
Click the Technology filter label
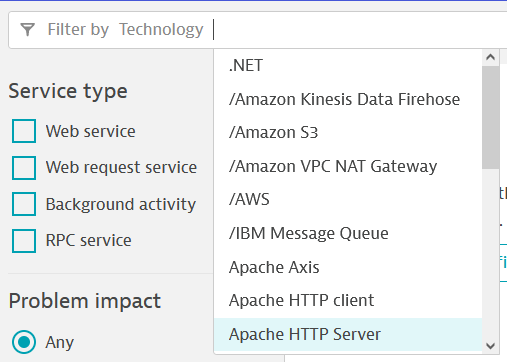[x=161, y=30]
